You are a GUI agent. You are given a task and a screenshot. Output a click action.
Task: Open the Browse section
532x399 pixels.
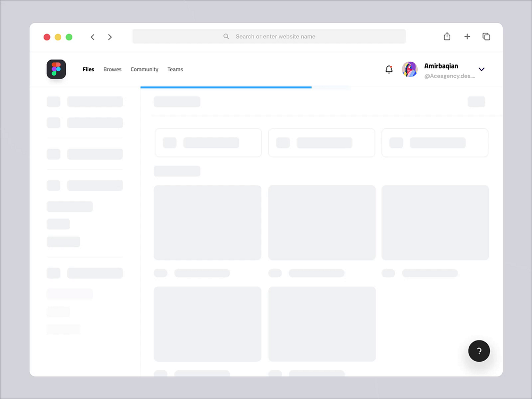click(112, 69)
